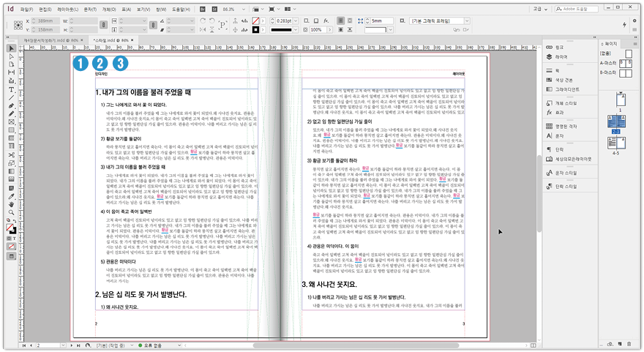Select the Page tool
Viewport: 644px width, 352px height.
tap(12, 64)
